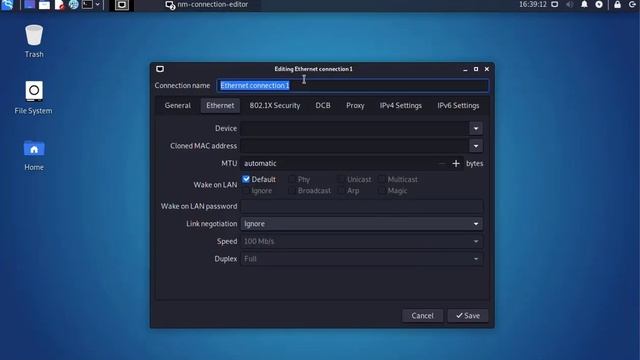
Task: Open the Duplex dropdown showing Full
Action: tap(362, 259)
